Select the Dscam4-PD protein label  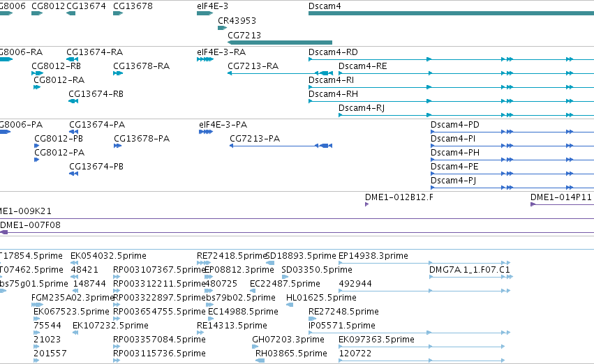(x=455, y=125)
